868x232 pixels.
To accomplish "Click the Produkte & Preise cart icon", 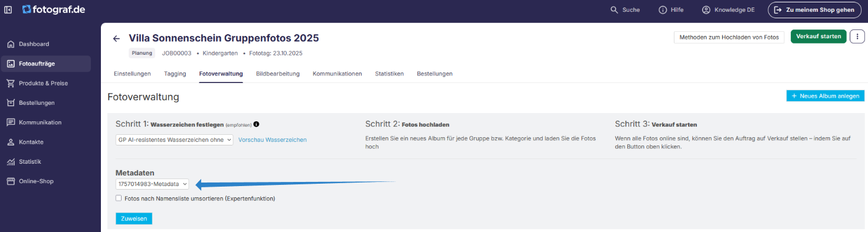I will pyautogui.click(x=11, y=83).
